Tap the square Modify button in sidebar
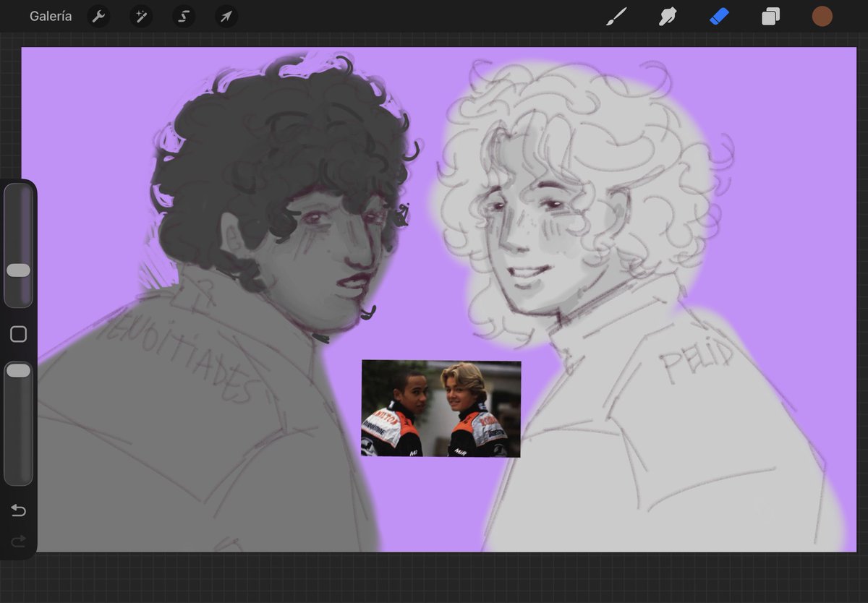Viewport: 868px width, 603px height. [x=19, y=334]
